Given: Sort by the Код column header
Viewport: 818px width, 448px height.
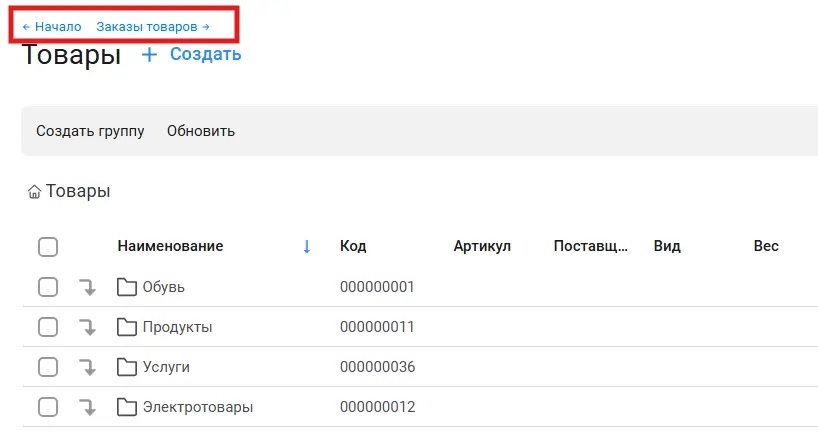Looking at the screenshot, I should point(353,246).
